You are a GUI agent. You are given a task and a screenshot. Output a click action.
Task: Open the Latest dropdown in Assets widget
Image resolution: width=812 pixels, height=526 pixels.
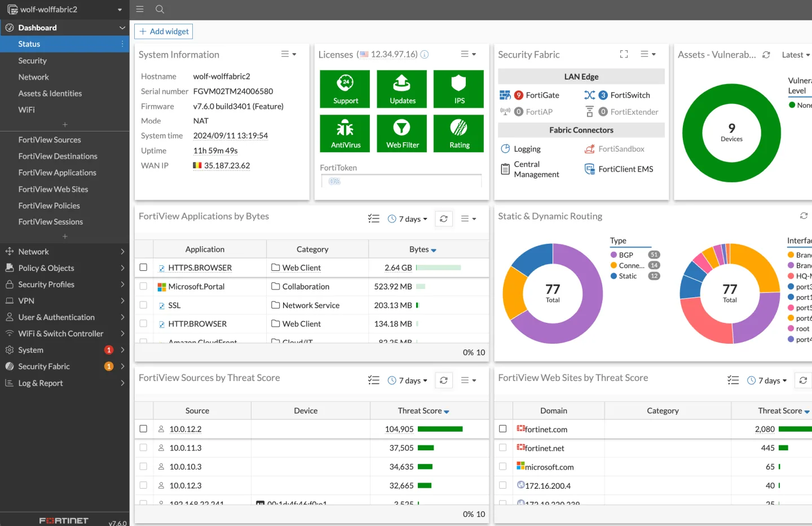click(796, 55)
